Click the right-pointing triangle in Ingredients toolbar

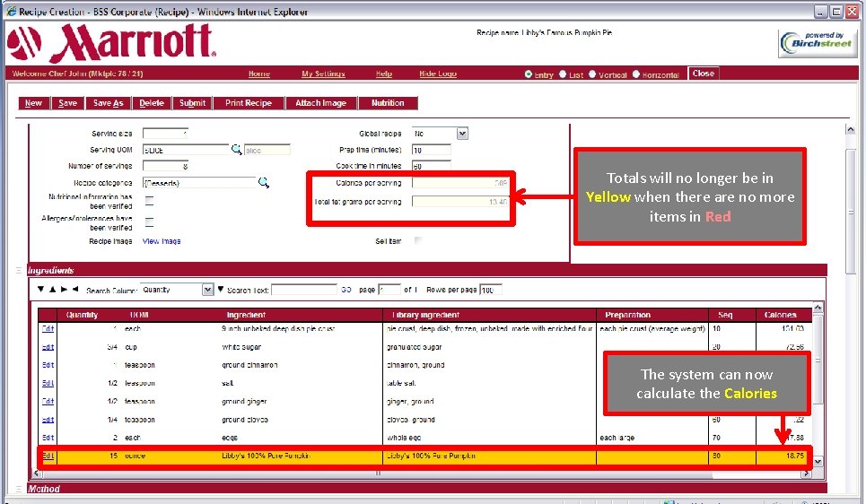pyautogui.click(x=64, y=290)
